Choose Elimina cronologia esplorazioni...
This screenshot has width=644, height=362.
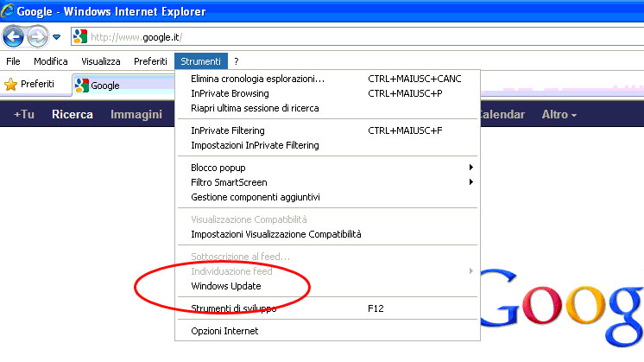coord(327,79)
